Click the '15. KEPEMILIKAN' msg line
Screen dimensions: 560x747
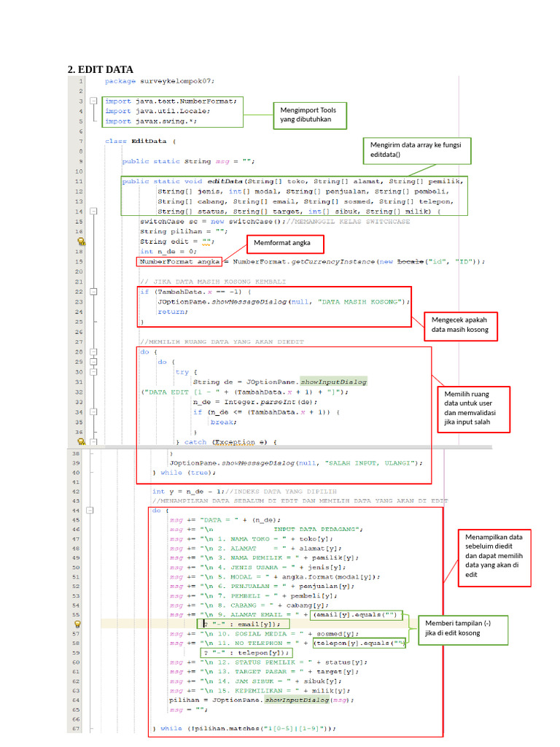(x=260, y=690)
